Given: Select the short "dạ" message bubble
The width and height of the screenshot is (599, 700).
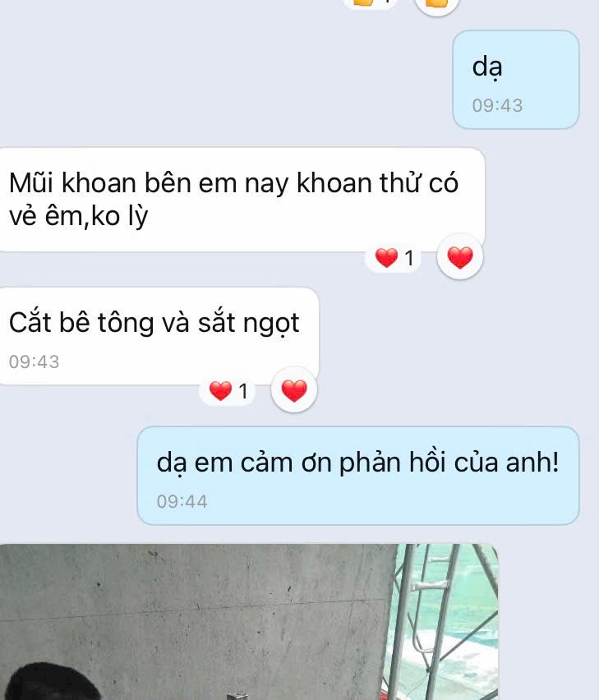Looking at the screenshot, I should (516, 80).
